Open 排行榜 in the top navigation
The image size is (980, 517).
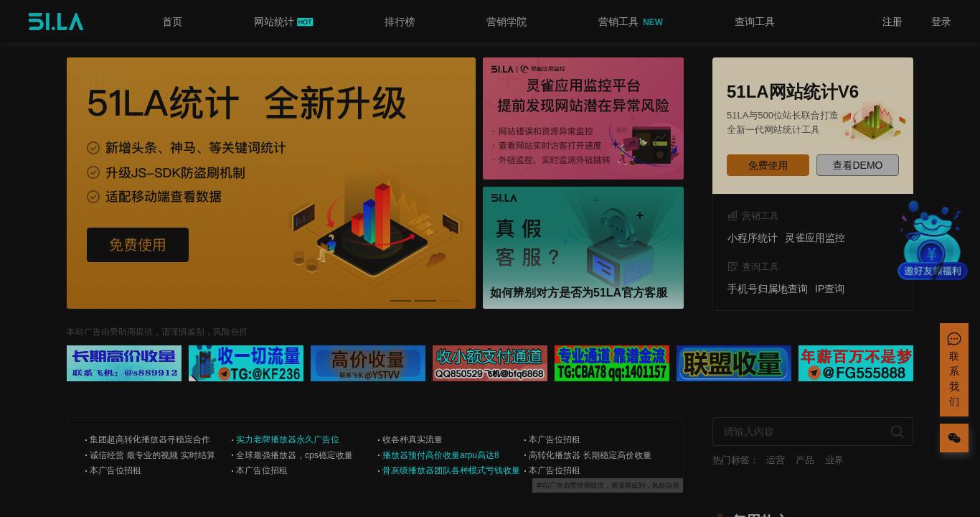(400, 22)
